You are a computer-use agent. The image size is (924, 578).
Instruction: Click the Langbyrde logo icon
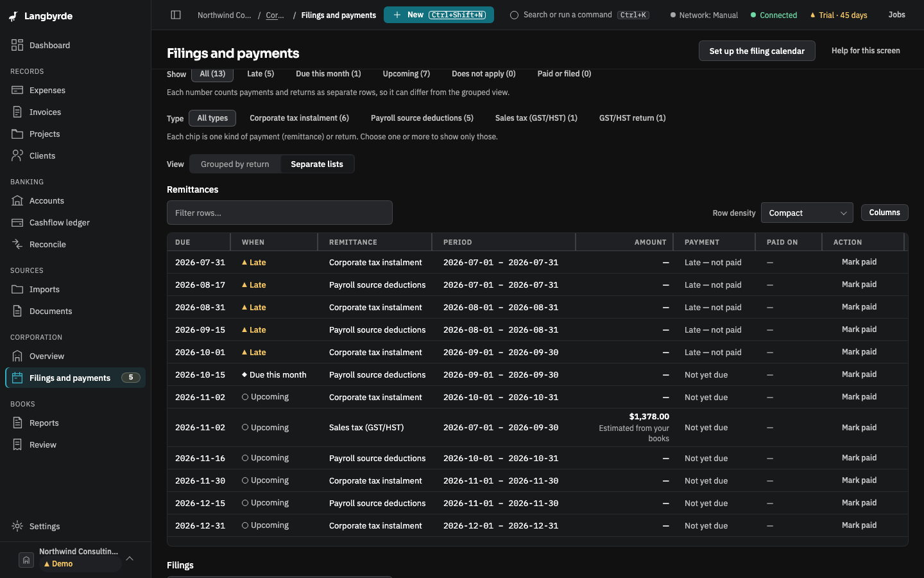(x=13, y=17)
